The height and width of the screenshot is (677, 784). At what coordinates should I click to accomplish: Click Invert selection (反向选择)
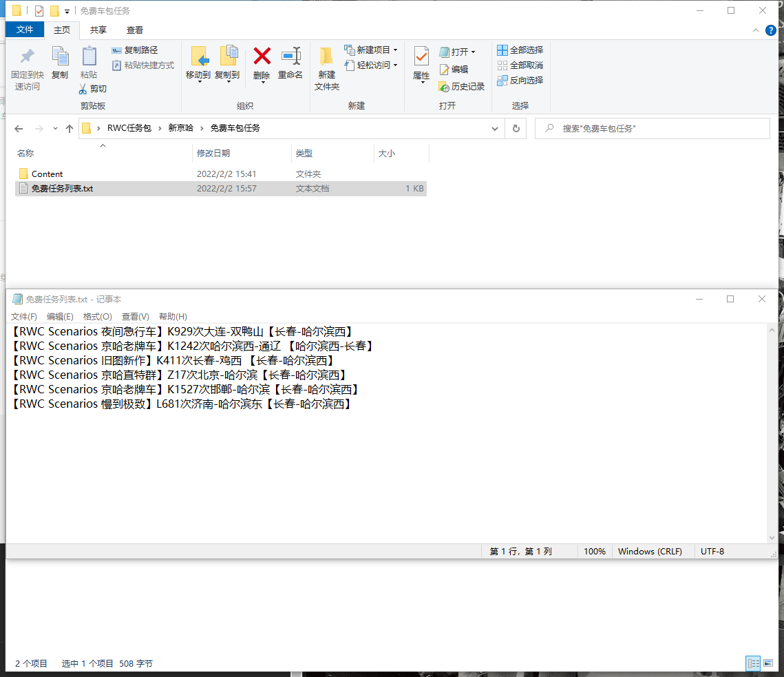click(x=520, y=80)
